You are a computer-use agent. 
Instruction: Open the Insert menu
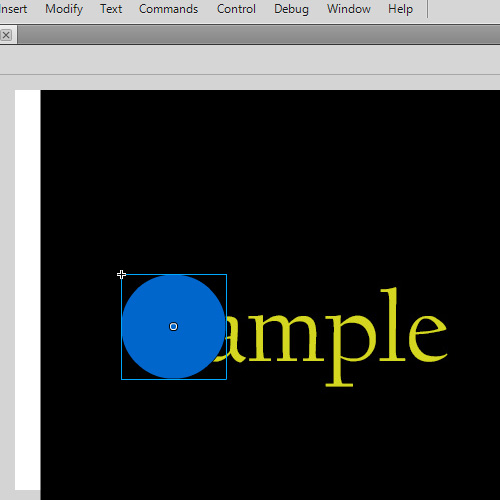point(13,9)
